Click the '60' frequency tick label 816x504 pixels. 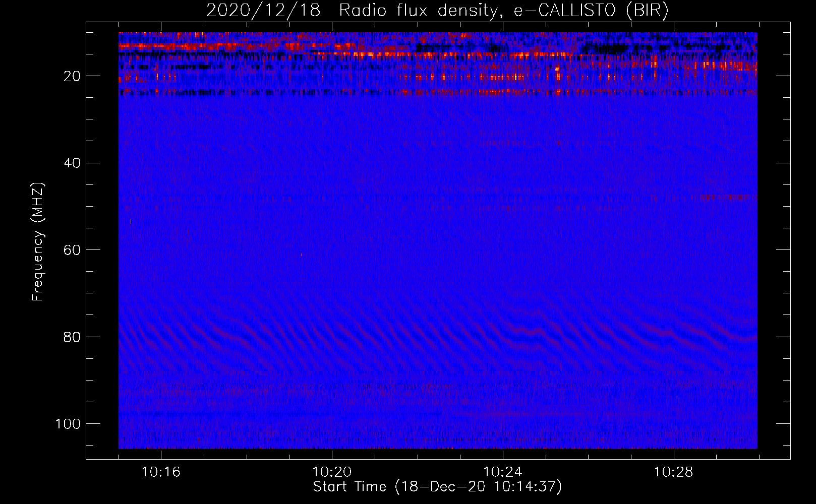[73, 250]
